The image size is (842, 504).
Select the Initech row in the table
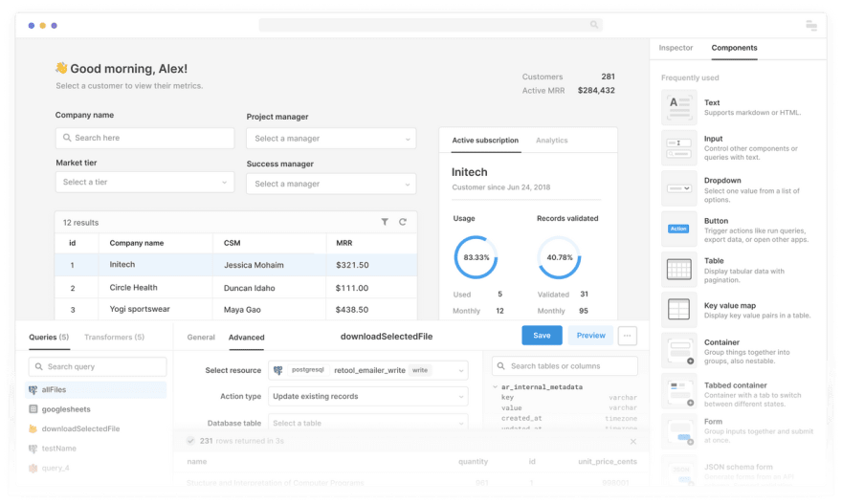point(235,265)
